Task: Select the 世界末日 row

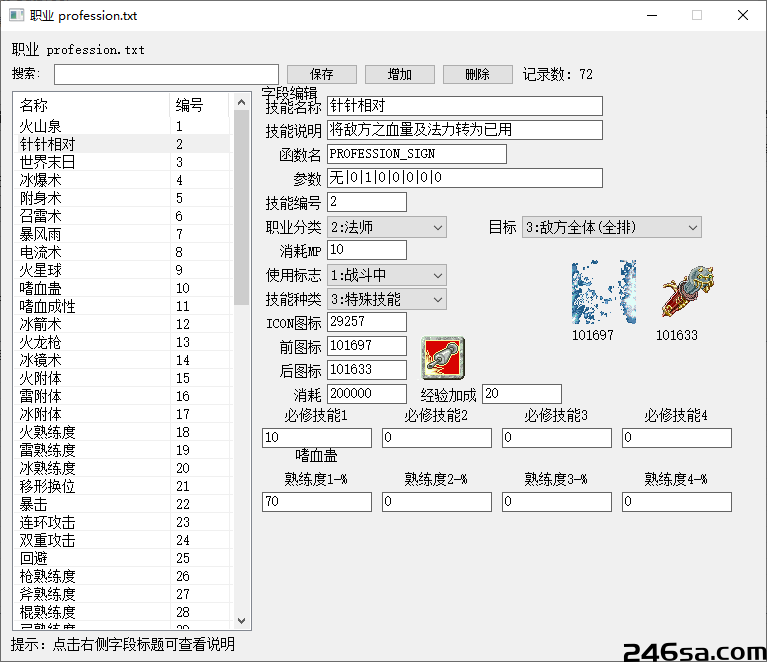Action: tap(122, 162)
